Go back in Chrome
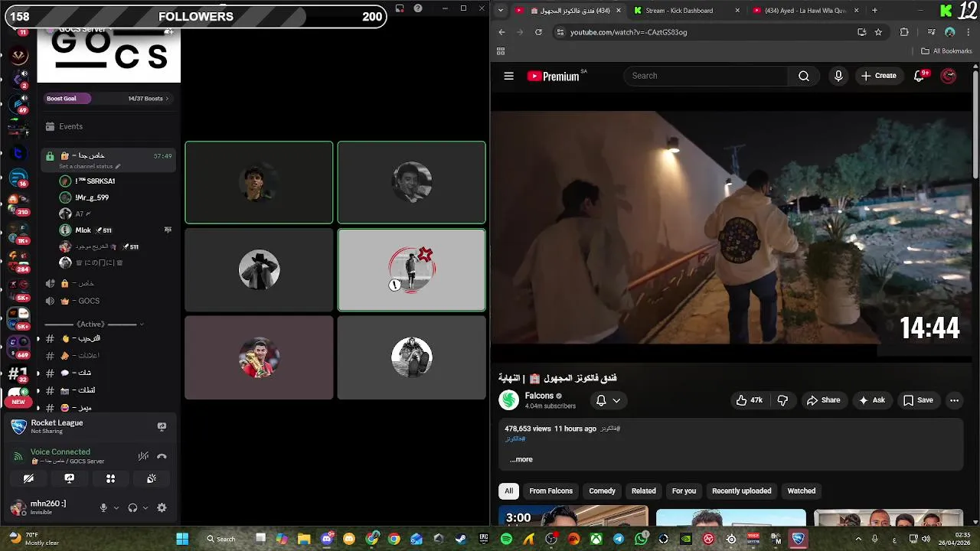Viewport: 980px width, 551px height. click(x=501, y=32)
